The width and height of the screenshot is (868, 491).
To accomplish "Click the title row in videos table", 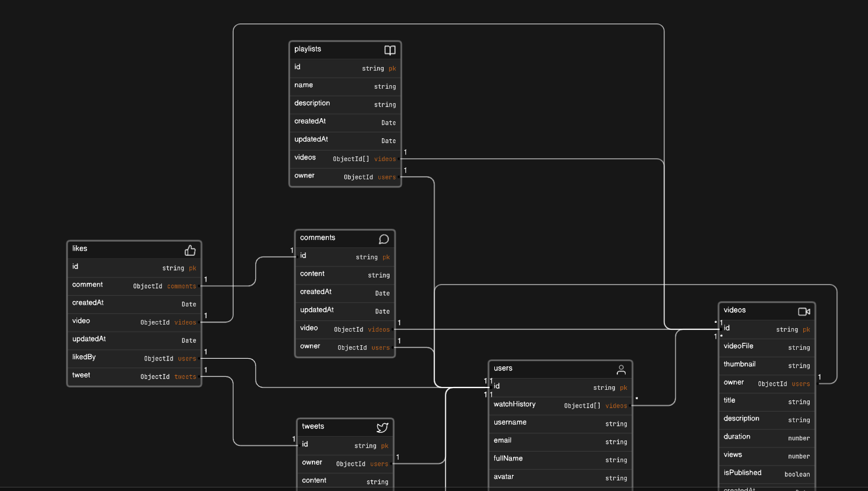I will point(767,402).
